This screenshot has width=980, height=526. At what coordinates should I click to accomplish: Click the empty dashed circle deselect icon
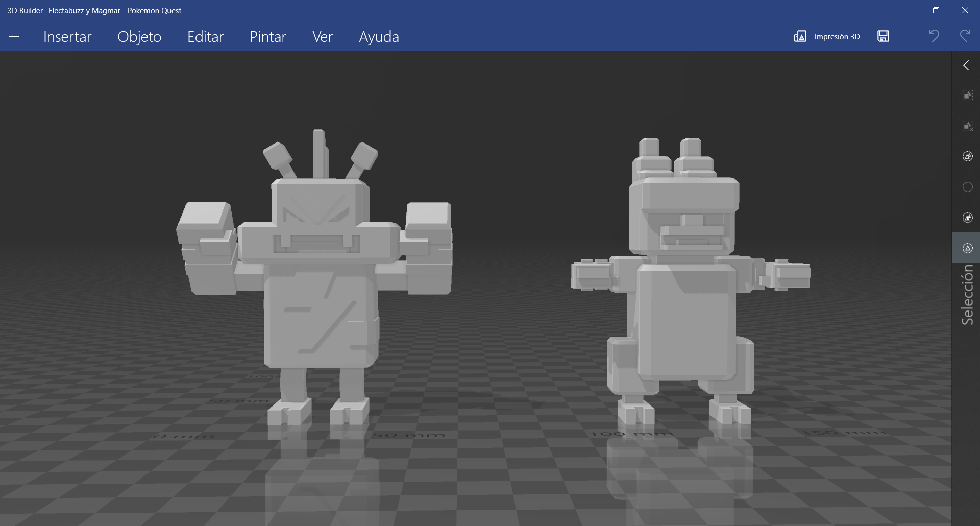[968, 187]
